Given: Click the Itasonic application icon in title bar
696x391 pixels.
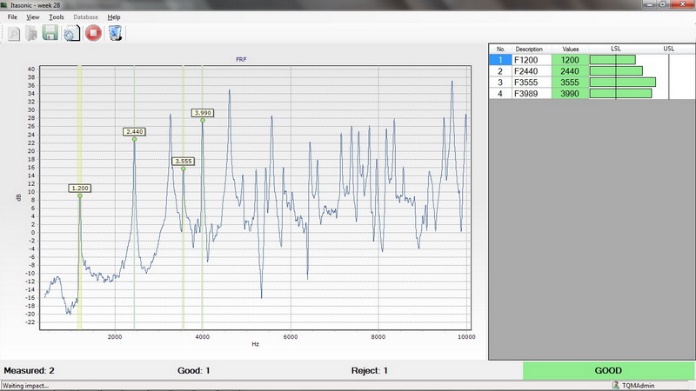Looking at the screenshot, I should click(4, 5).
